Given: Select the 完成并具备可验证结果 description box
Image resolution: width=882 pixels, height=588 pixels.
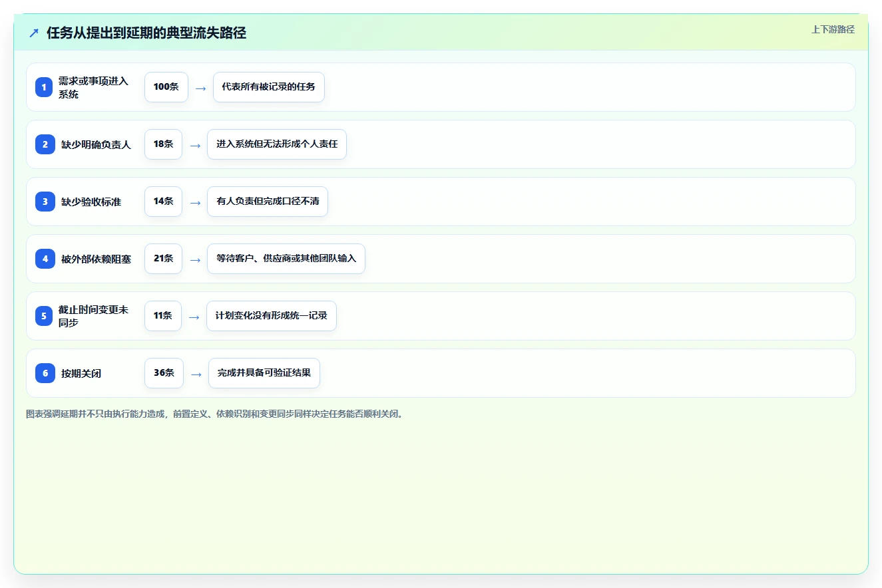Looking at the screenshot, I should (264, 373).
